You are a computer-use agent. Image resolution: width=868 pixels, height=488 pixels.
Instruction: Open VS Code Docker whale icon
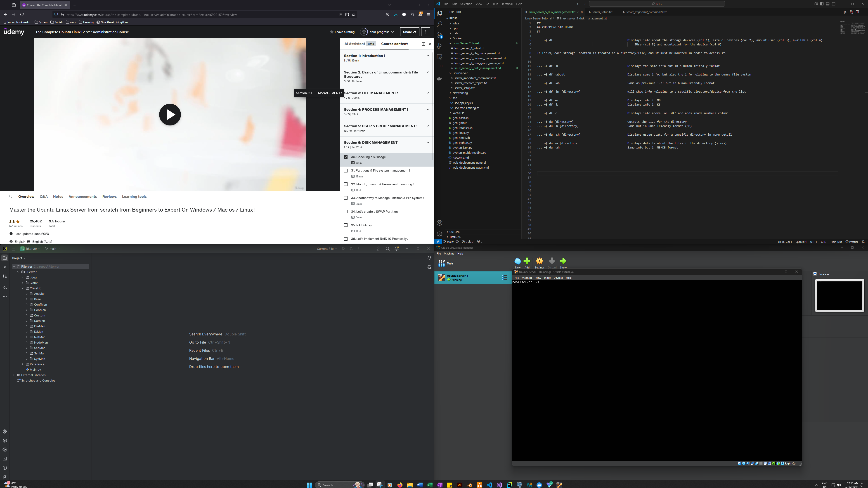439,78
